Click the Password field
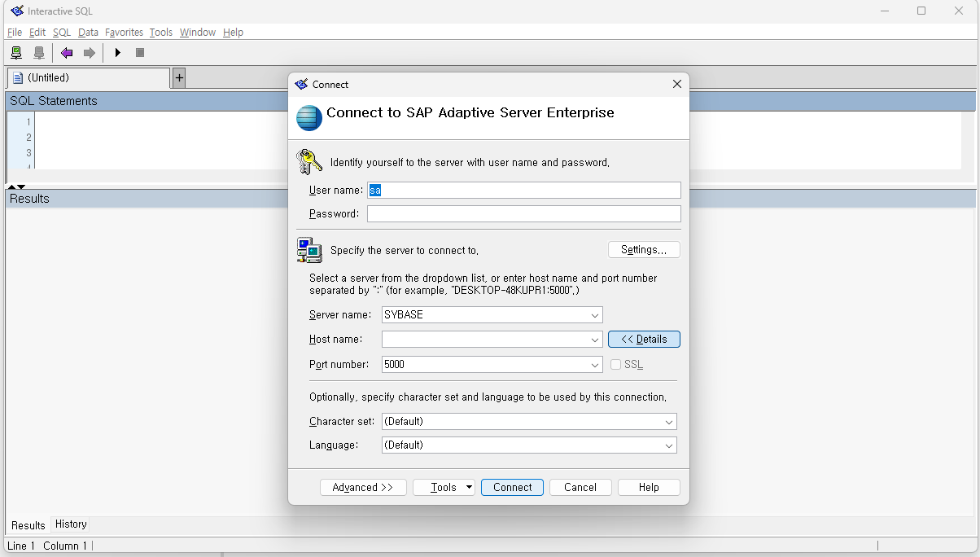This screenshot has width=980, height=557. tap(524, 214)
